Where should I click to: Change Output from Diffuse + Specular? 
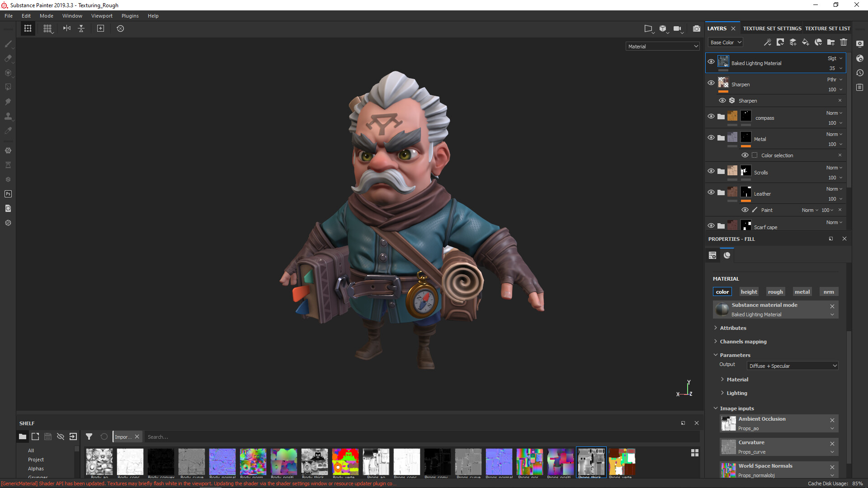click(x=792, y=366)
